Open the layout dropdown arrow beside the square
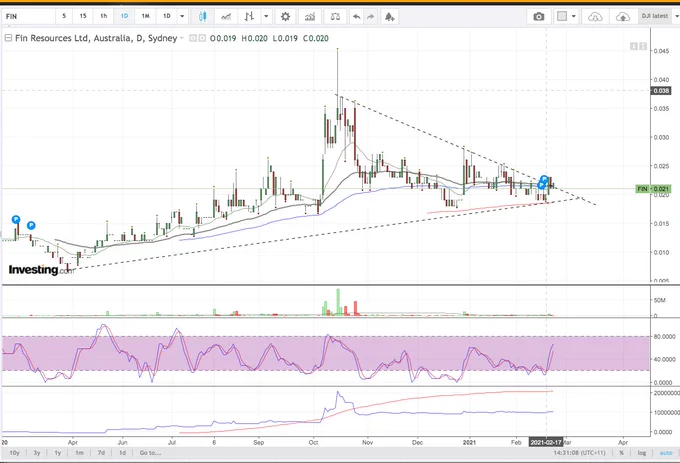Viewport: 680px width, 463px height. (x=574, y=16)
